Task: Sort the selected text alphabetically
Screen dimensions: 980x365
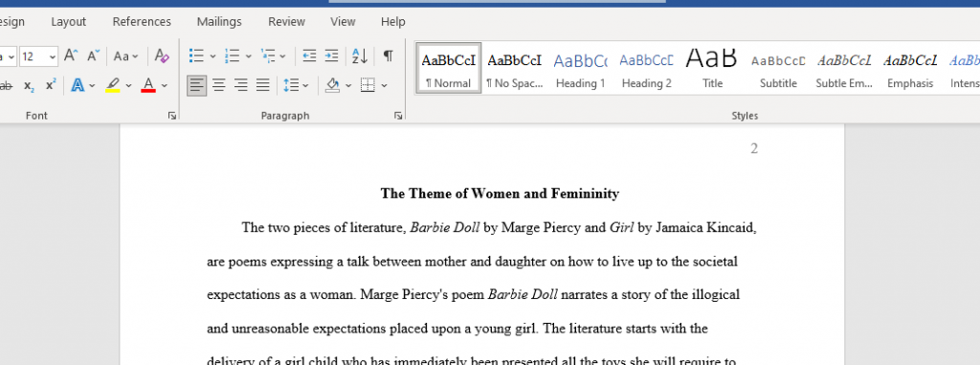Action: (360, 57)
